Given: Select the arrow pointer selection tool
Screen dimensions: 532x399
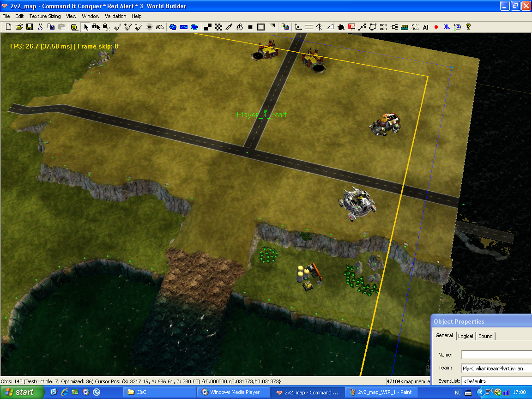Looking at the screenshot, I should click(x=86, y=27).
